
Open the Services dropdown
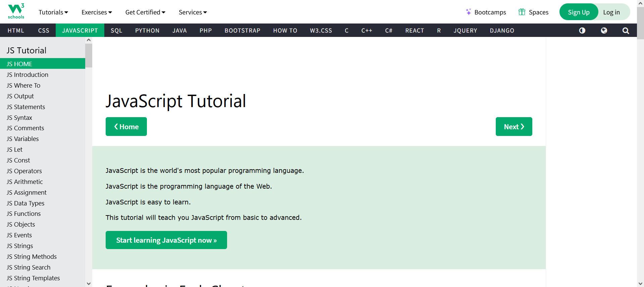(193, 12)
